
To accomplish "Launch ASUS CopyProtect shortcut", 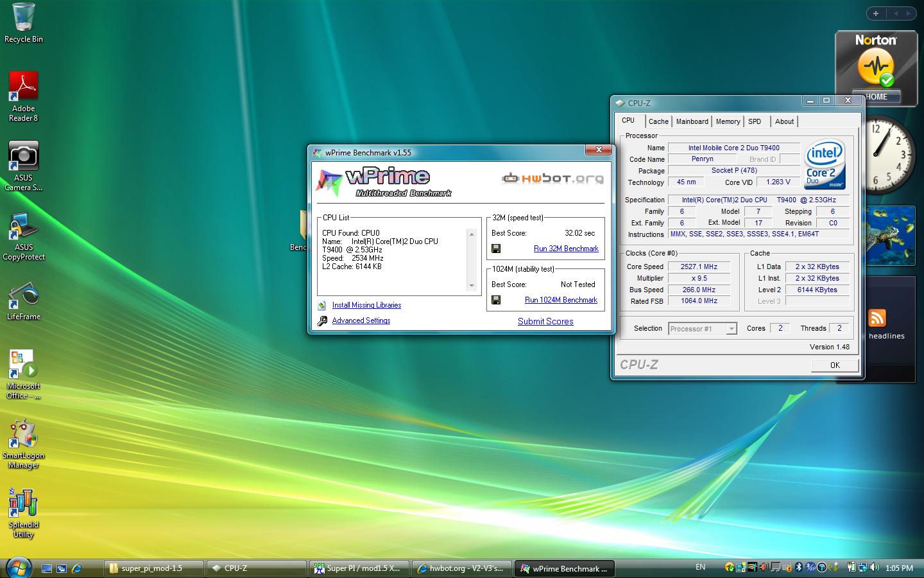I will (23, 236).
